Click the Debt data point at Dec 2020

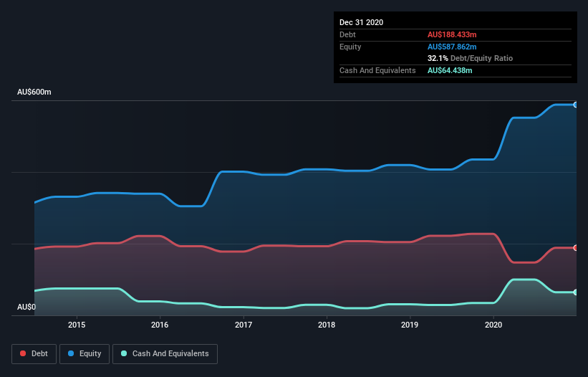576,247
